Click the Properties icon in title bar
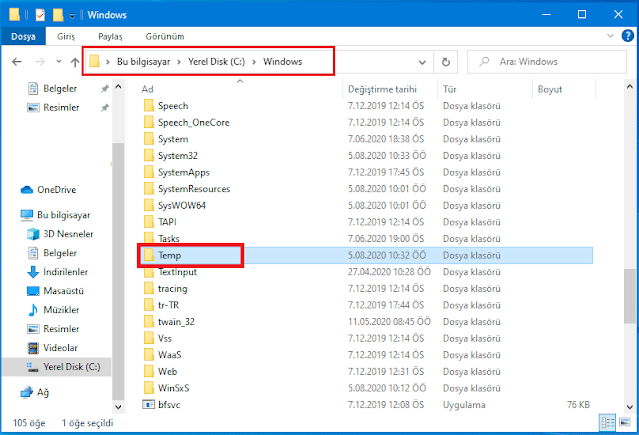 point(40,15)
